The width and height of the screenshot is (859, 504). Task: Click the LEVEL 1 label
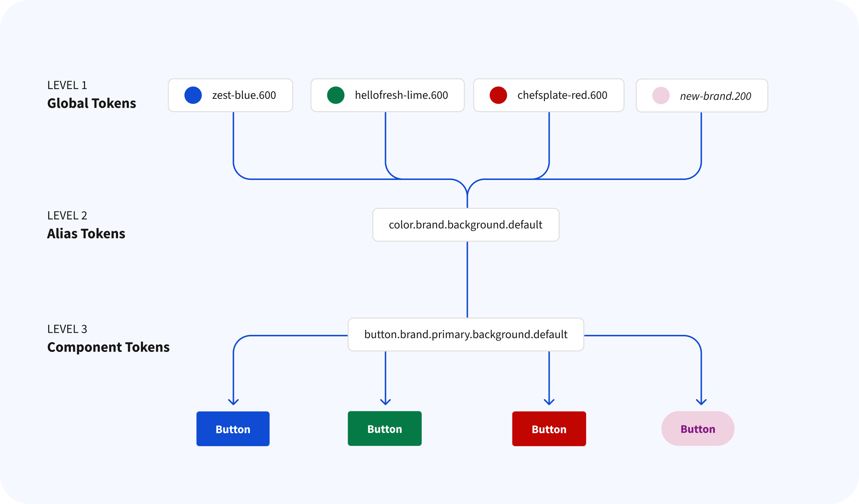[67, 85]
